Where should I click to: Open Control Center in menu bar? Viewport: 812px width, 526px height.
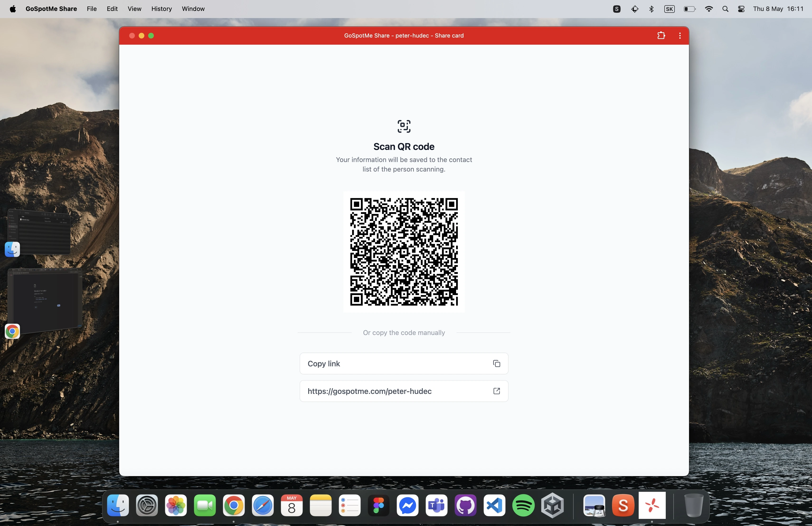coord(741,9)
